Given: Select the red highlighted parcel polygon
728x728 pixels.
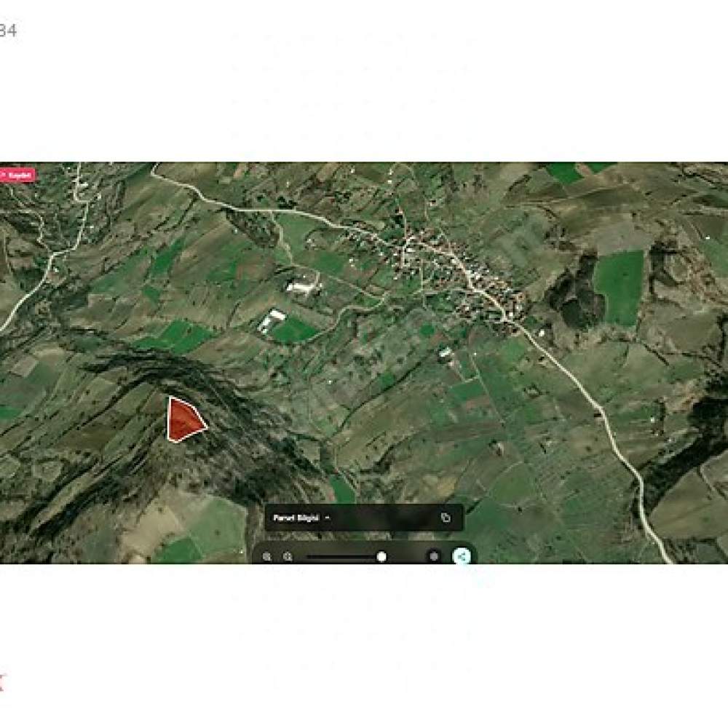Looking at the screenshot, I should (x=184, y=420).
